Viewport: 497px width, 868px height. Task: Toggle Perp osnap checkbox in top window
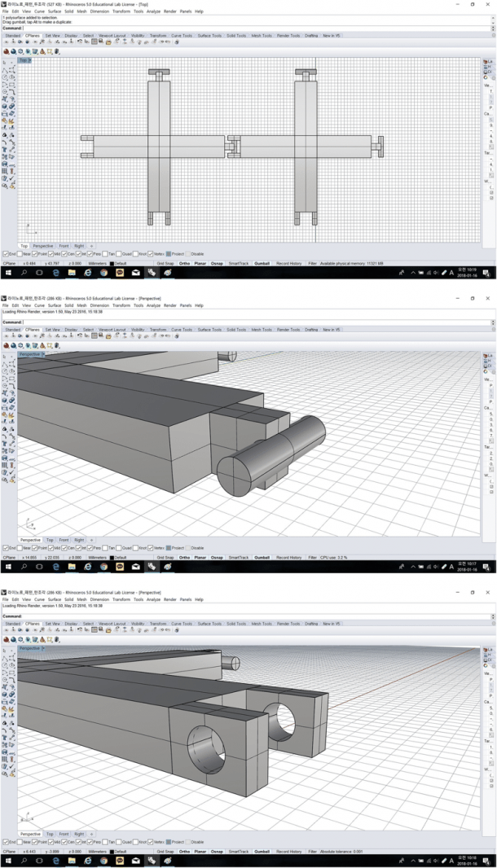(91, 254)
